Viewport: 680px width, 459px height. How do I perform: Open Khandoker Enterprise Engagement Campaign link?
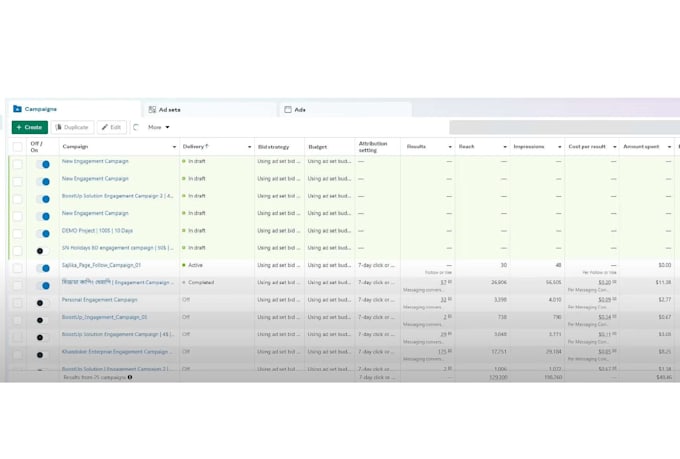click(117, 352)
